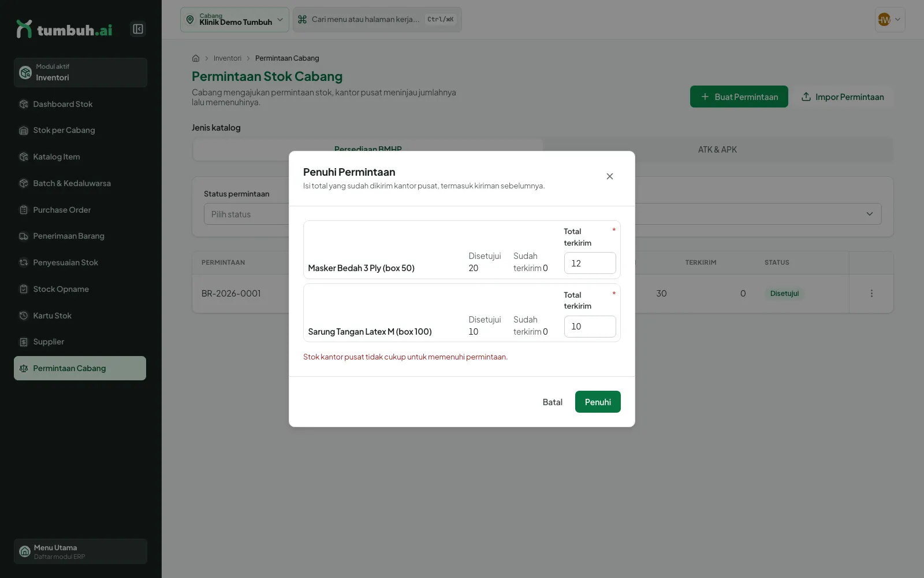
Task: Open Batch & Kedaluwarsa
Action: pos(80,183)
